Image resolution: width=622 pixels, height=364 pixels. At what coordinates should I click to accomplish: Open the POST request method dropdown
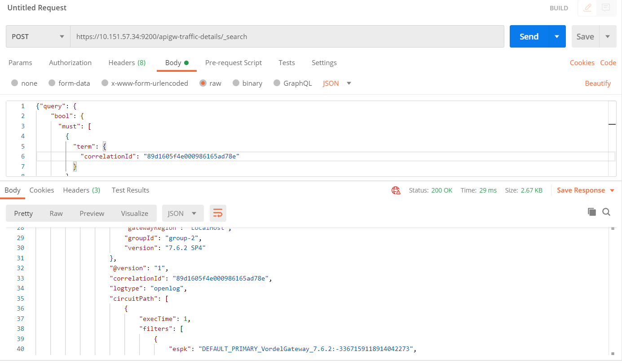coord(38,36)
